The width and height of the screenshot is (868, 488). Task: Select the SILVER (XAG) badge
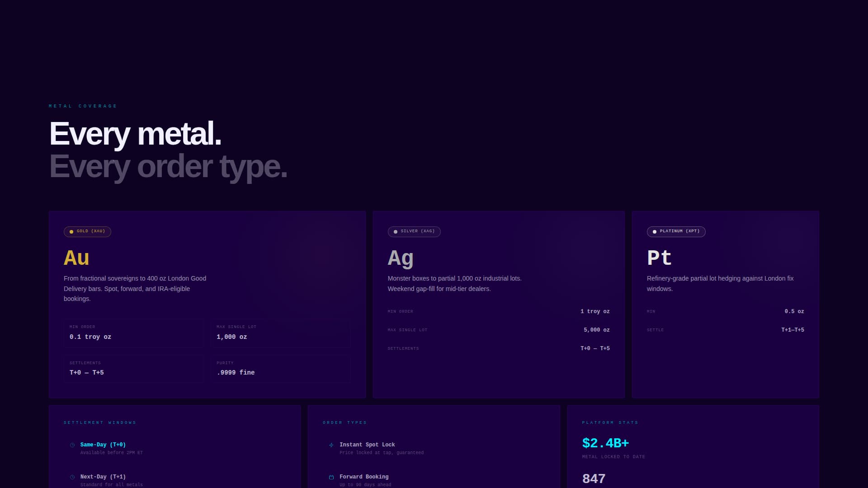414,232
